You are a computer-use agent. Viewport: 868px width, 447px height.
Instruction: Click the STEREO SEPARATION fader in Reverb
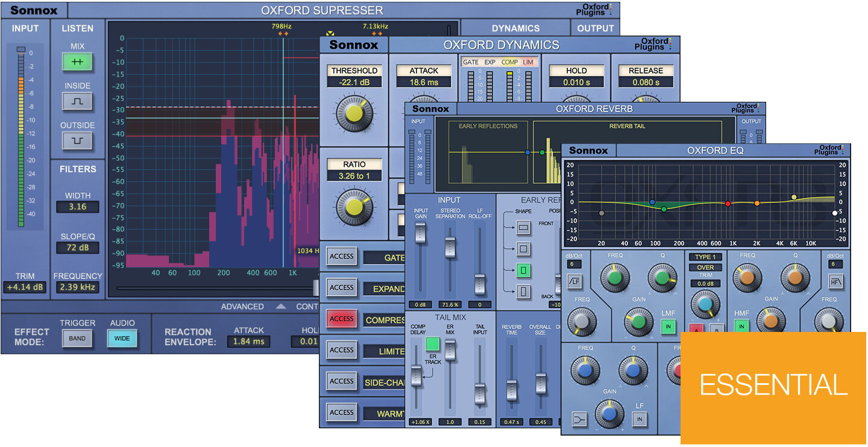coord(450,248)
